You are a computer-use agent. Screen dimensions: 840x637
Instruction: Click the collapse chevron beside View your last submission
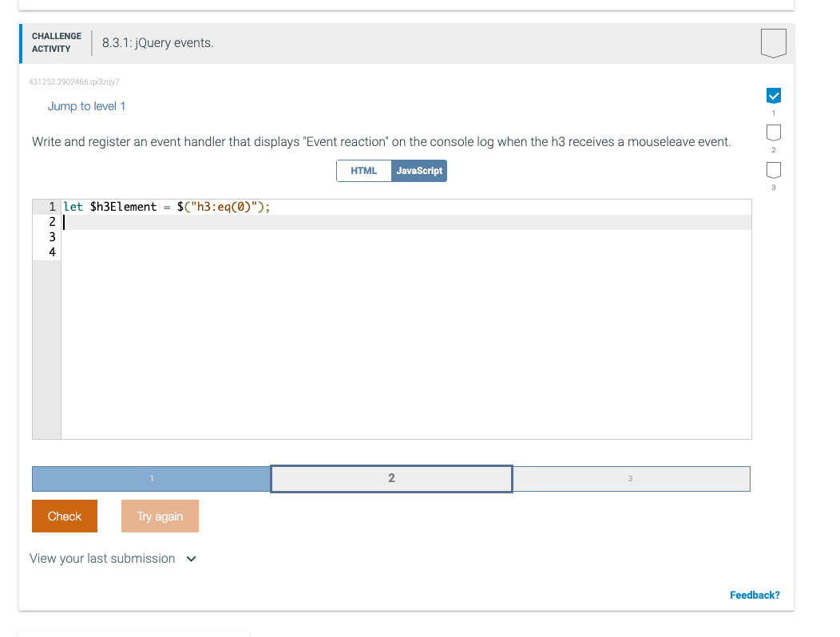[x=191, y=559]
